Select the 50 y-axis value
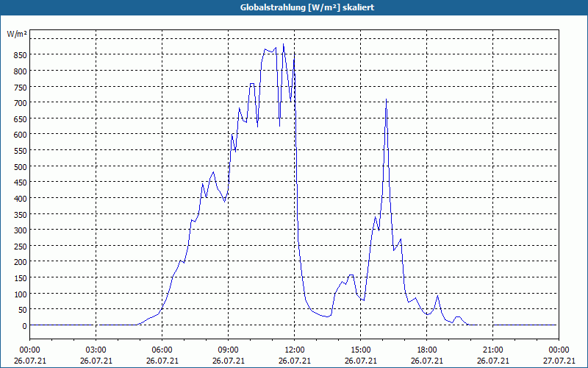Viewport: 588px width, 368px height. (21, 309)
